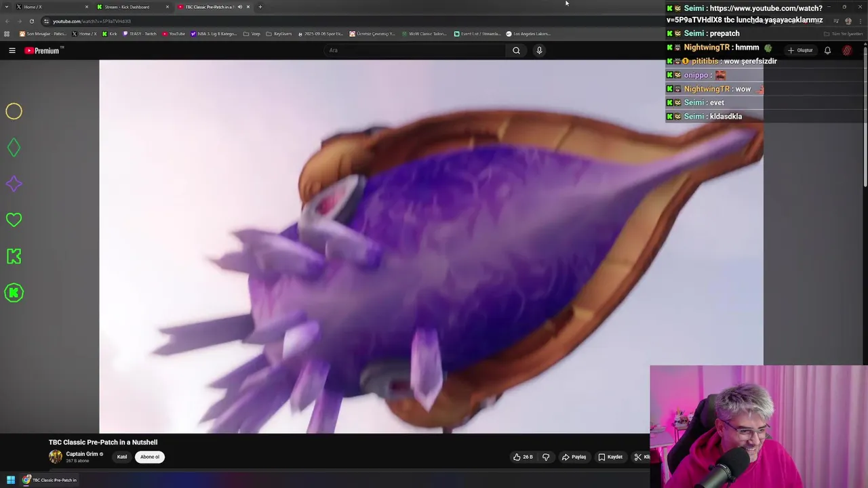Close the 'Home / X' tab

(x=87, y=7)
